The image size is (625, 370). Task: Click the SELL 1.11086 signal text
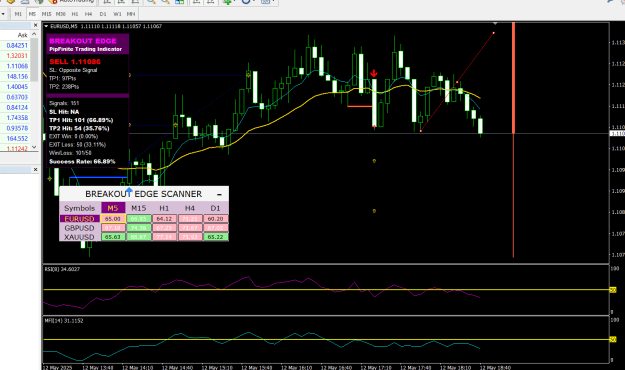point(75,62)
